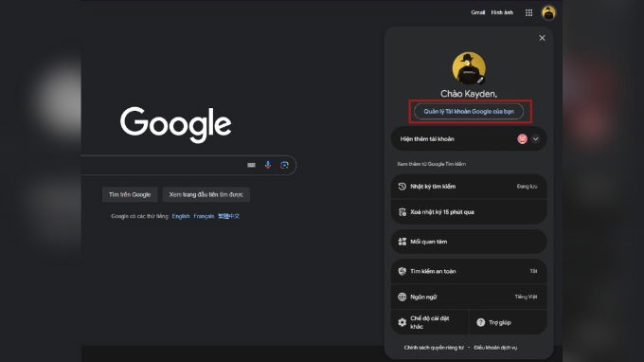
Task: Choose Xoá nhật ký 15 phút qua
Action: (469, 212)
